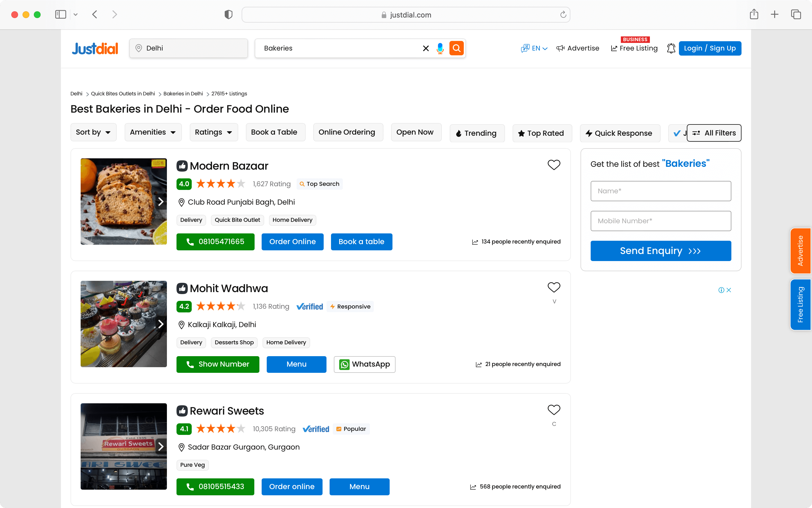Click Delhi breadcrumb link
812x508 pixels.
pyautogui.click(x=76, y=94)
